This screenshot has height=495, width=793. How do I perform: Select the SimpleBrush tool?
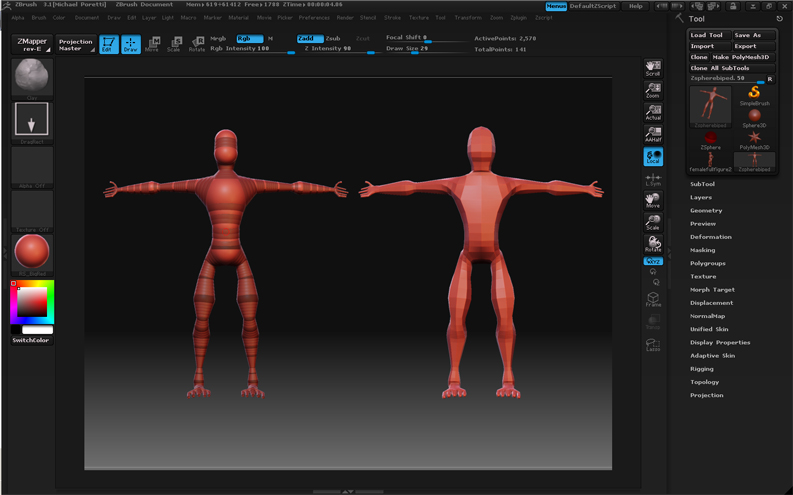(x=754, y=96)
